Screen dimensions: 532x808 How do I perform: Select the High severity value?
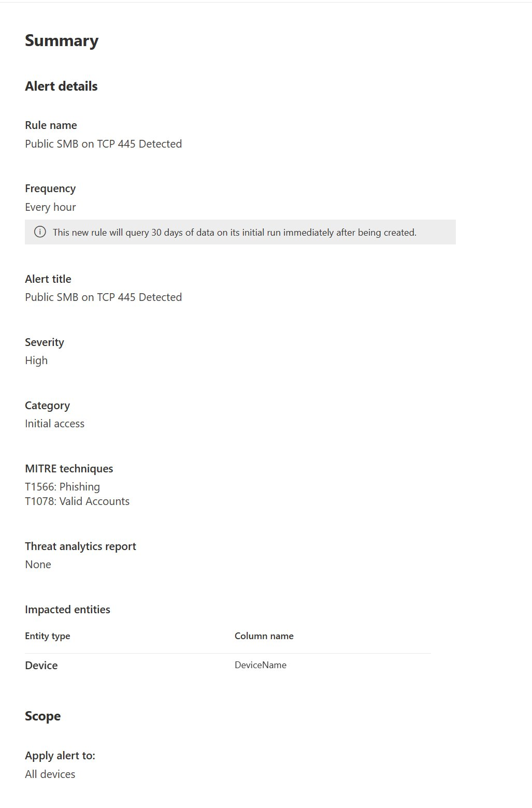click(x=36, y=360)
